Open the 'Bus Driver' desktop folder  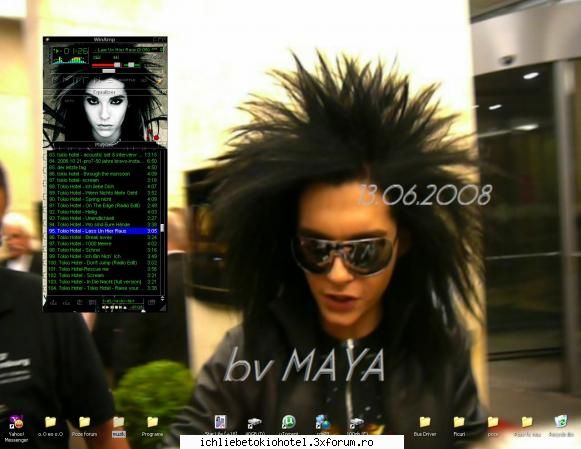[x=425, y=426]
